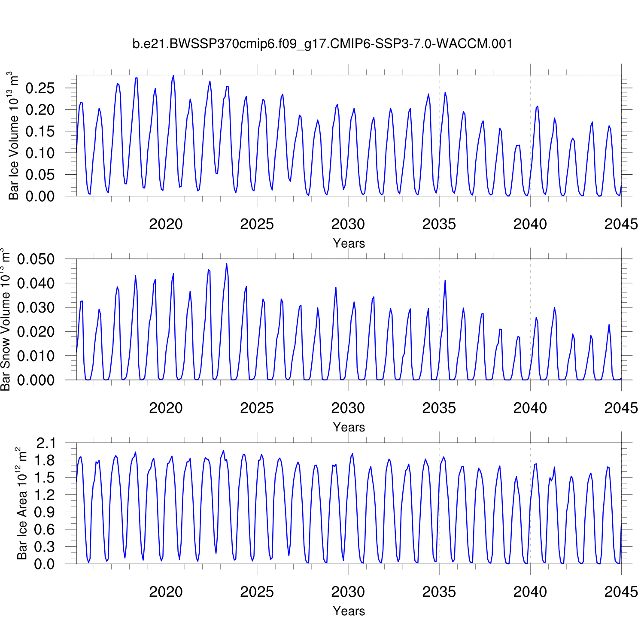
Task: Click the Years label under the ice volume plot
Action: pos(349,243)
